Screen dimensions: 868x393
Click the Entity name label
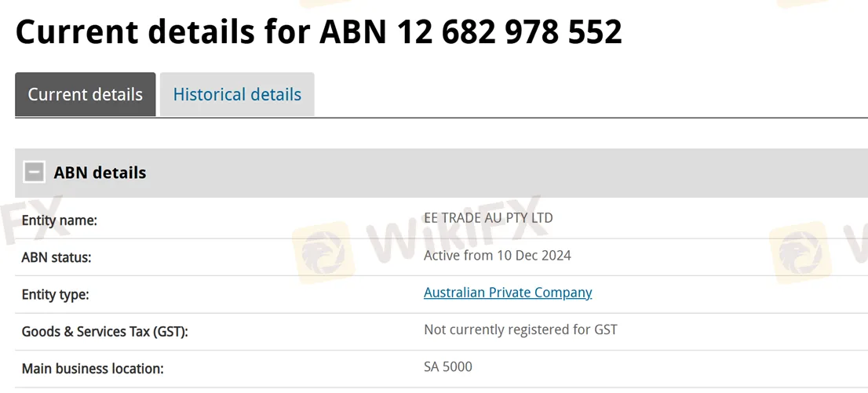point(59,221)
